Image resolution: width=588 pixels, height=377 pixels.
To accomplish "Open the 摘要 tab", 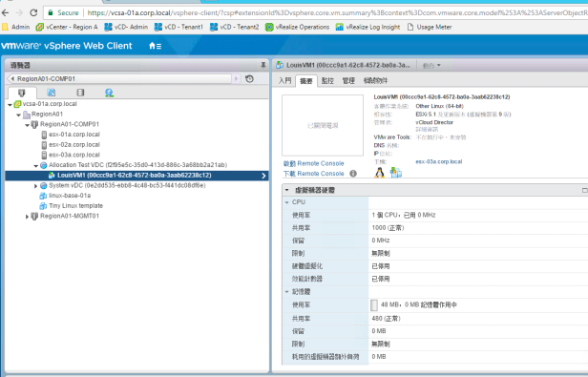I will [306, 81].
